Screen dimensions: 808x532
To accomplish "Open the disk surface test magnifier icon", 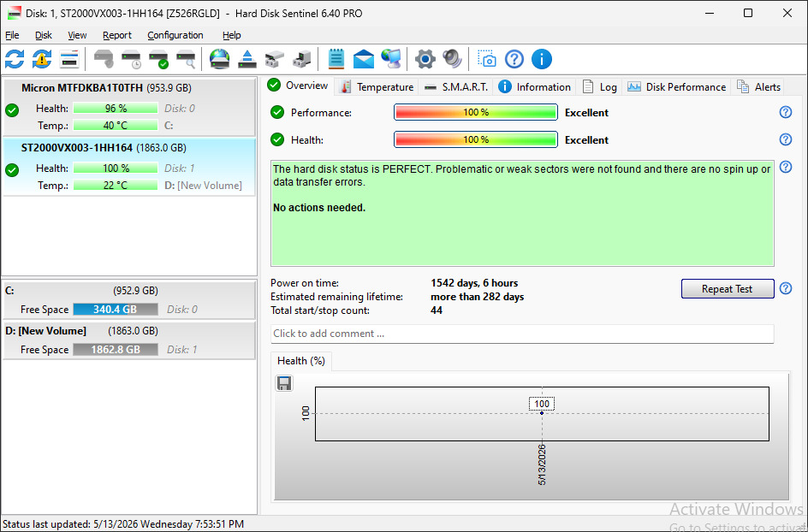I will pos(186,59).
